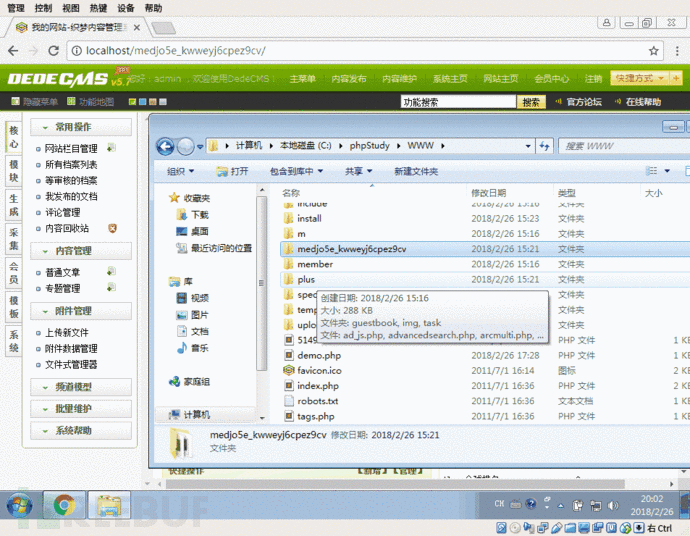Switch to 模块 sidebar tab
The height and width of the screenshot is (536, 690).
[14, 171]
